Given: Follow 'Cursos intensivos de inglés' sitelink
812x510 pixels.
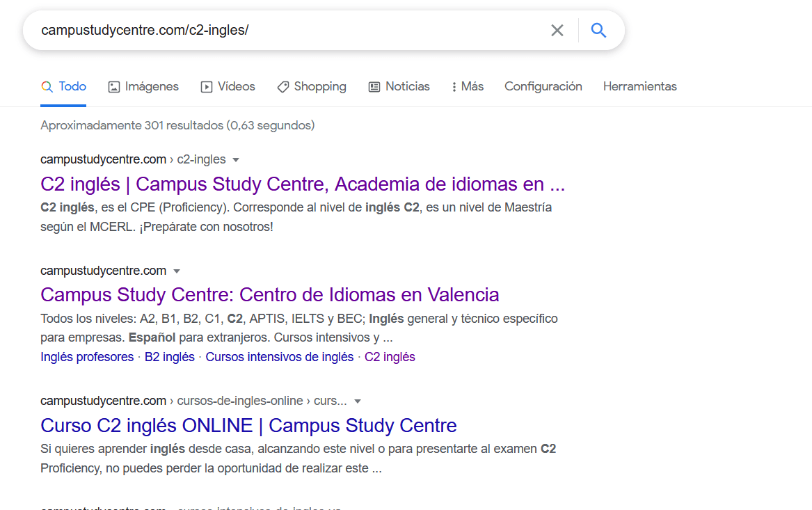Looking at the screenshot, I should [x=280, y=357].
